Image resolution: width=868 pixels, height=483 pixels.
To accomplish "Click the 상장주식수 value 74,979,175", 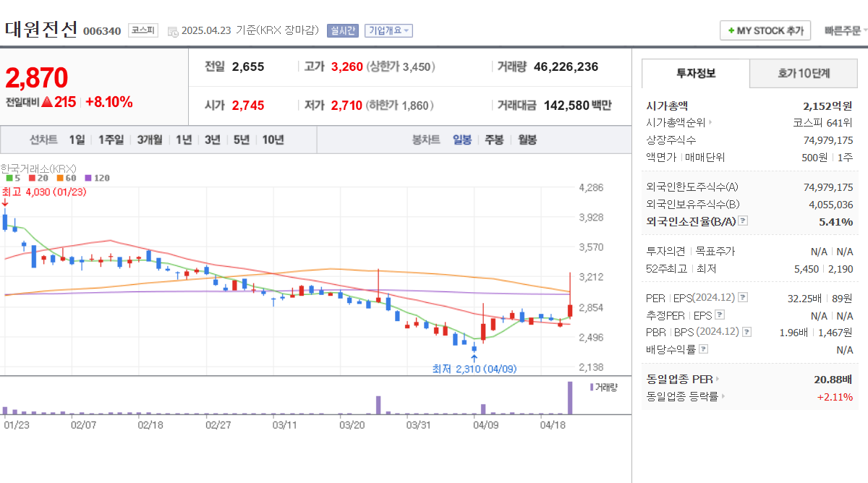I will click(828, 140).
